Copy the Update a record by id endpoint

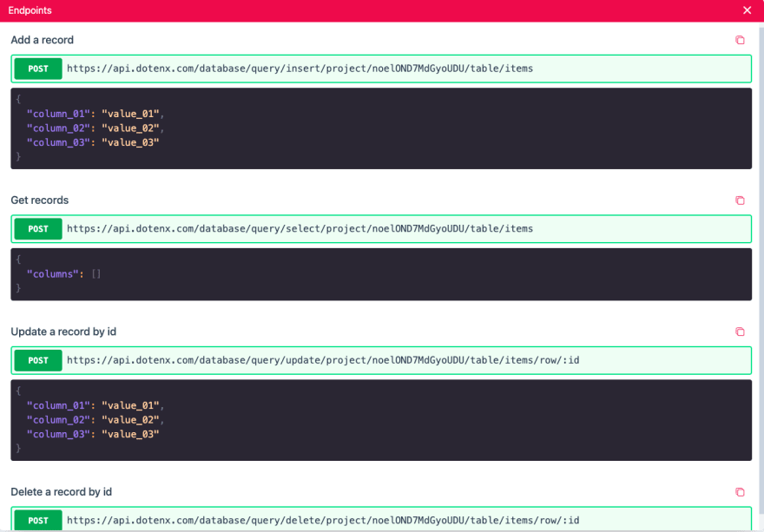point(740,332)
